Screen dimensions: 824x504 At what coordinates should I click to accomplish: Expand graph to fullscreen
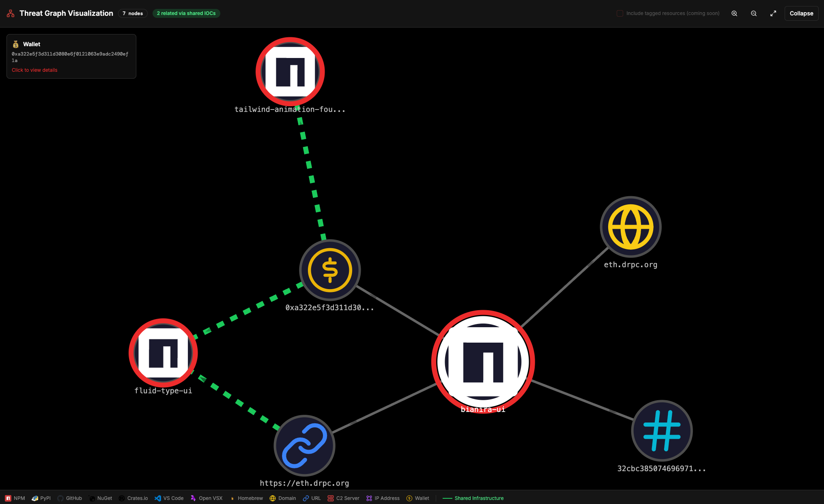click(x=773, y=13)
